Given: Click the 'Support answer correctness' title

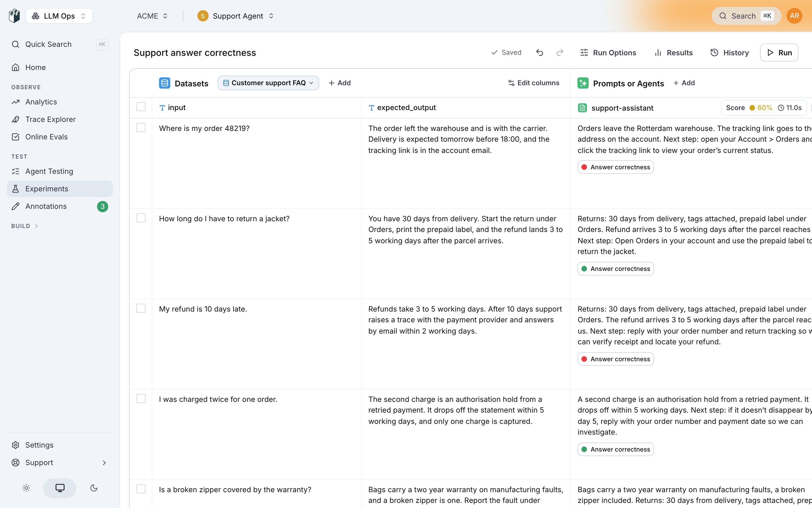Looking at the screenshot, I should [195, 53].
